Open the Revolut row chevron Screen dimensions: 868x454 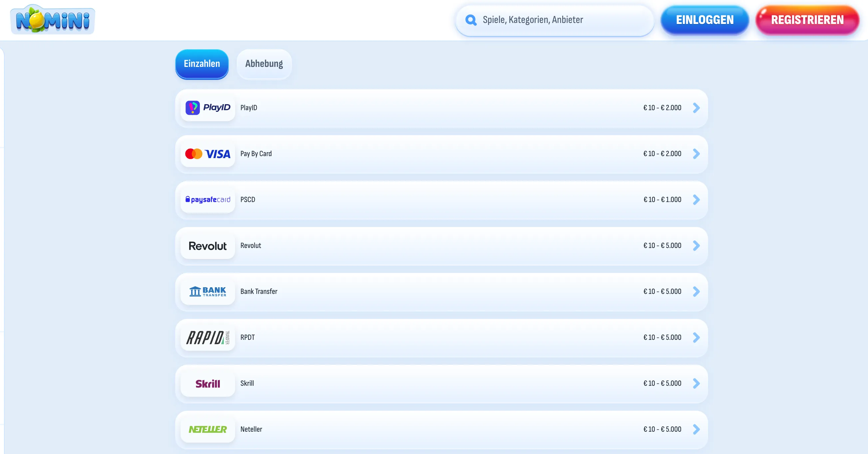pyautogui.click(x=696, y=246)
